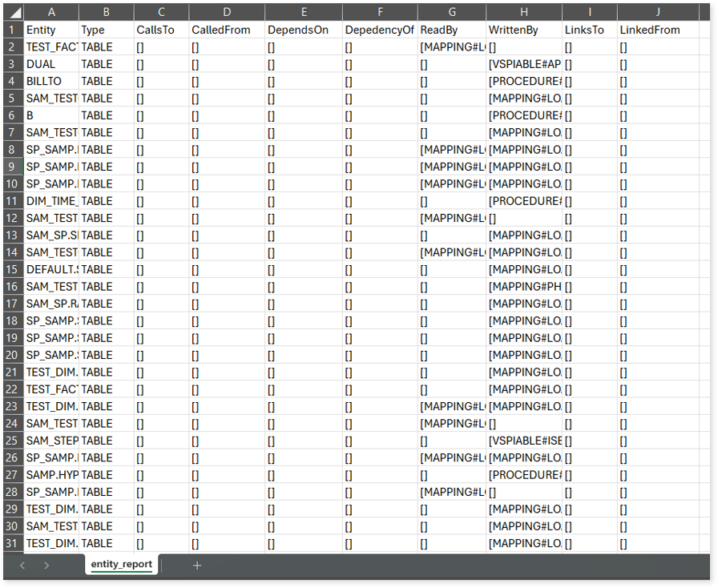Click the WrittenBy header cell
718x588 pixels.
523,30
